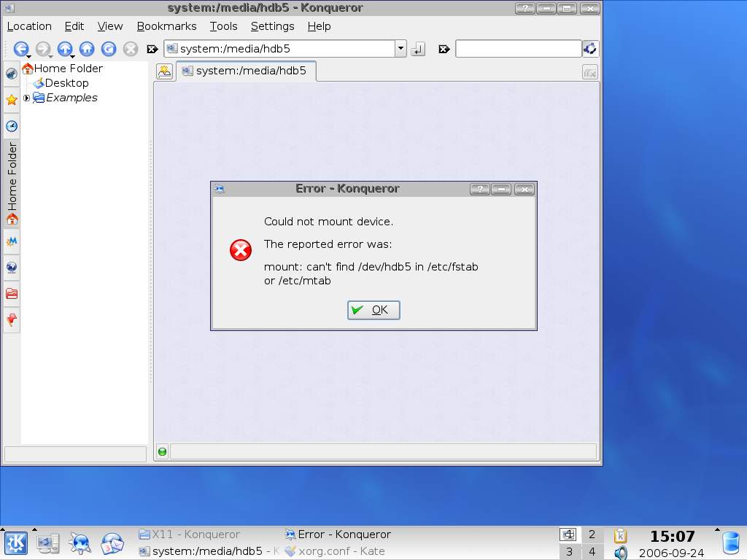Click the Home toolbar icon

point(87,49)
